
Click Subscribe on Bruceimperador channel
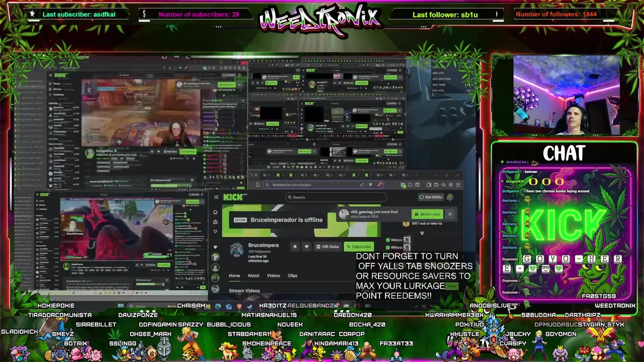359,246
